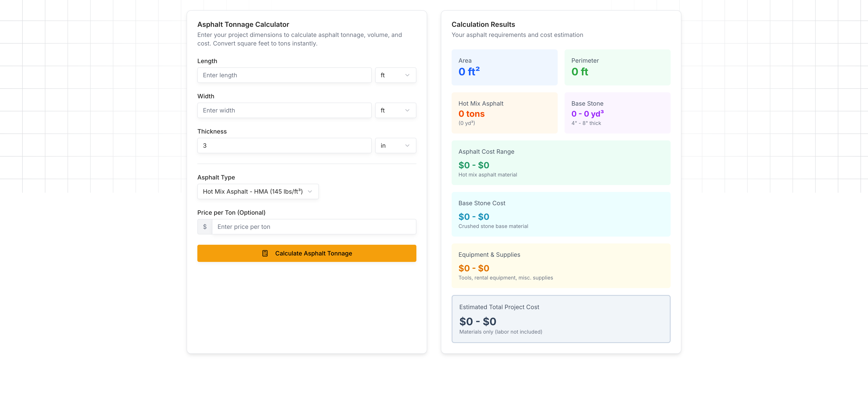Click the Asphalt Cost Range card

click(561, 163)
